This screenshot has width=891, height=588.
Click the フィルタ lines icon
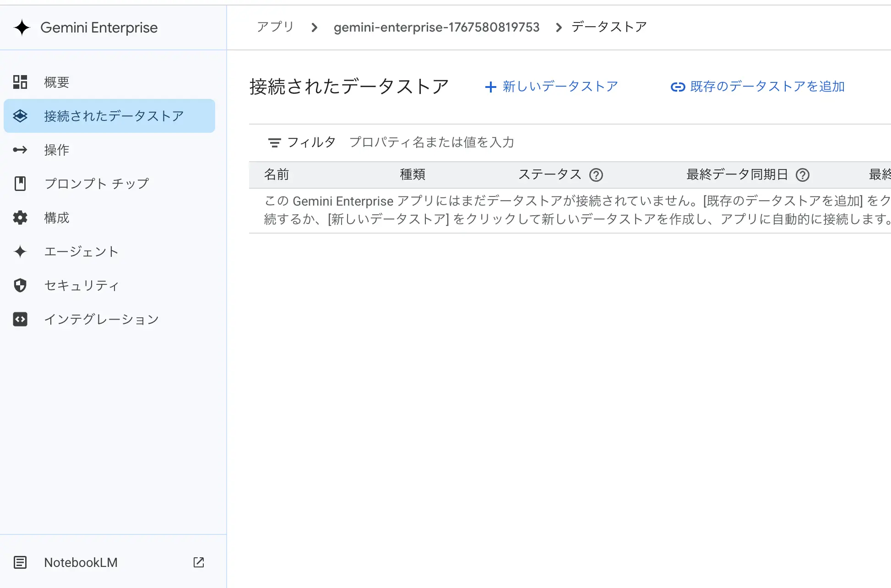coord(274,143)
